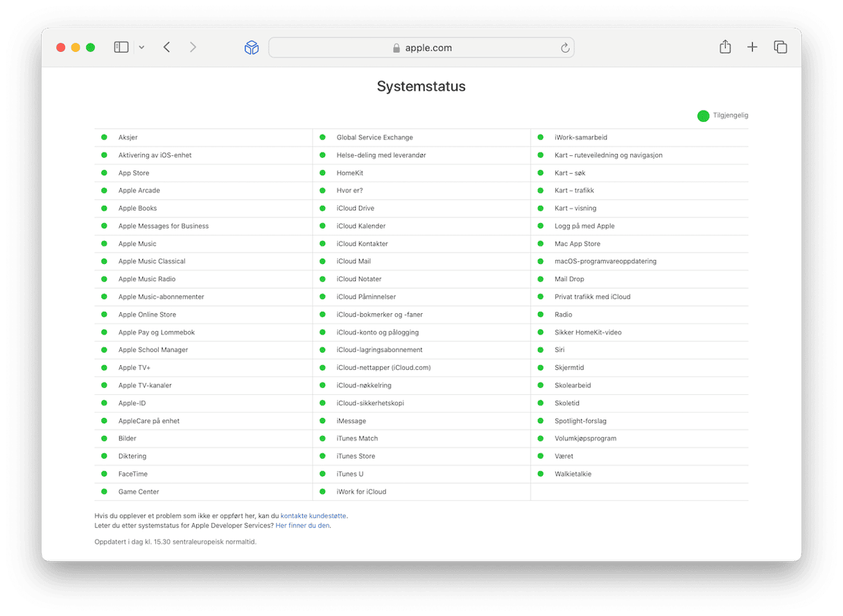Select the 'Apple Pay og Lommebok' text

point(157,333)
